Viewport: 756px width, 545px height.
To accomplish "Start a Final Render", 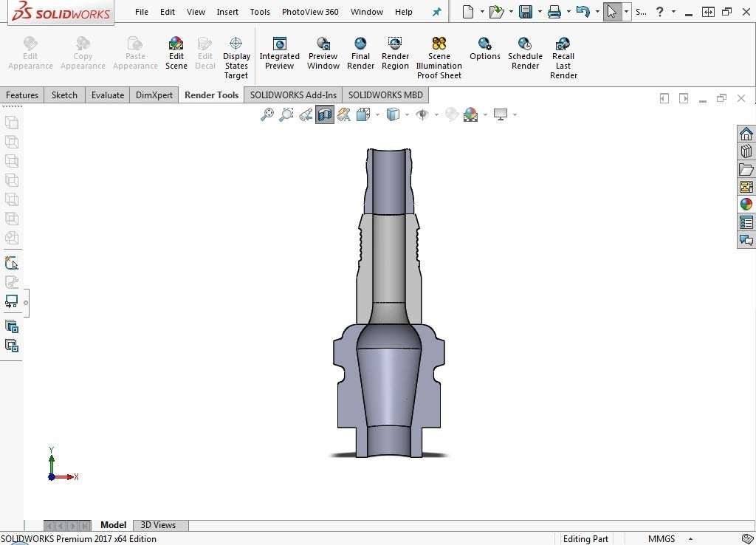I will click(x=360, y=44).
